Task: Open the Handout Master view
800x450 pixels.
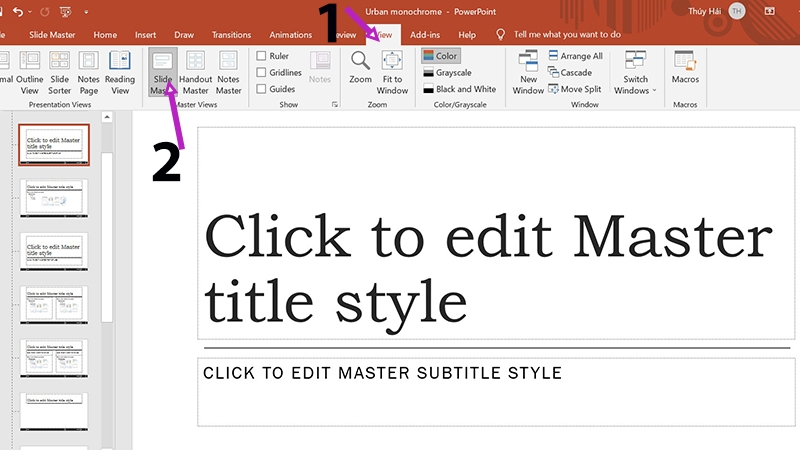Action: coord(195,71)
